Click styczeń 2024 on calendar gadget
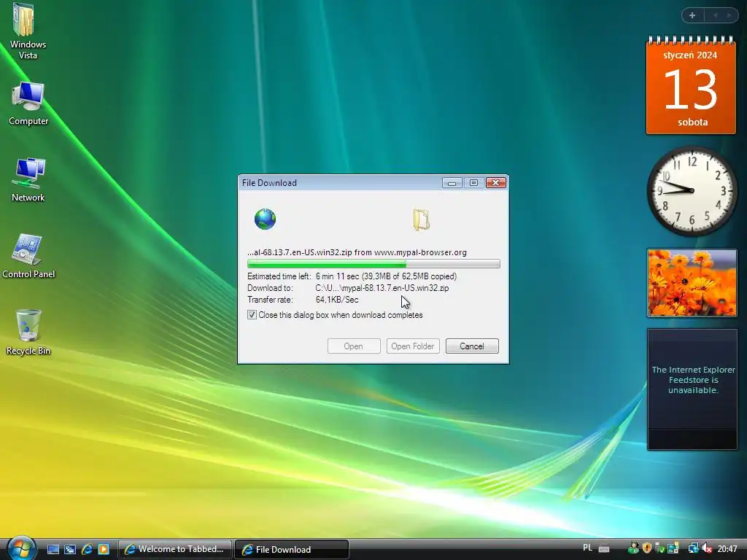The height and width of the screenshot is (560, 747). click(x=690, y=55)
